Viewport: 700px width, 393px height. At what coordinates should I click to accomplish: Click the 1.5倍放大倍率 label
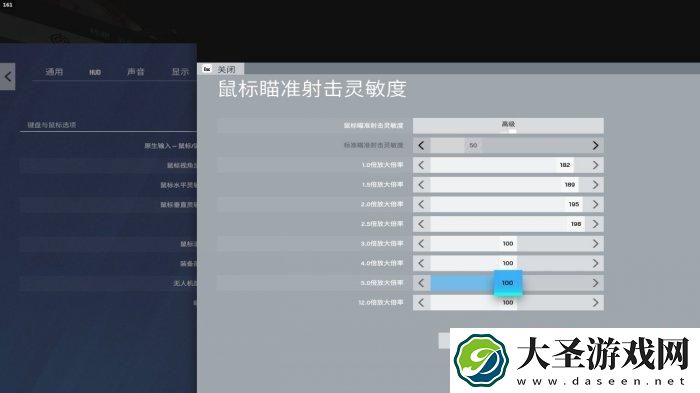tap(382, 184)
